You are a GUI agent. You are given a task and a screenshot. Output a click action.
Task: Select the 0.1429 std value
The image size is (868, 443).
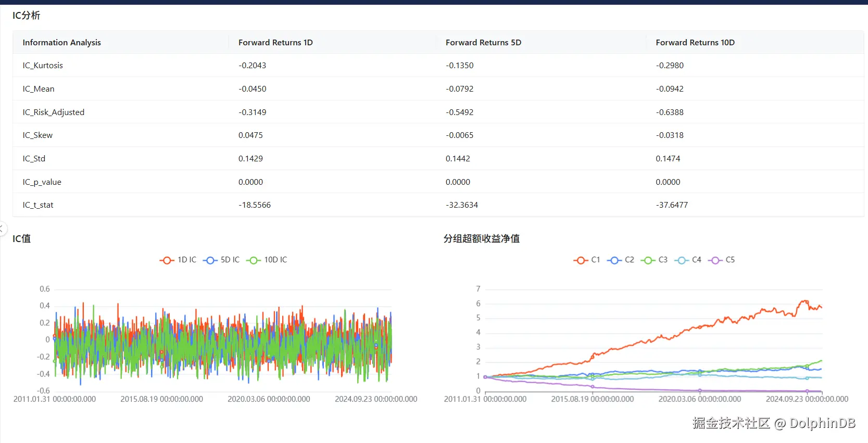click(x=250, y=159)
